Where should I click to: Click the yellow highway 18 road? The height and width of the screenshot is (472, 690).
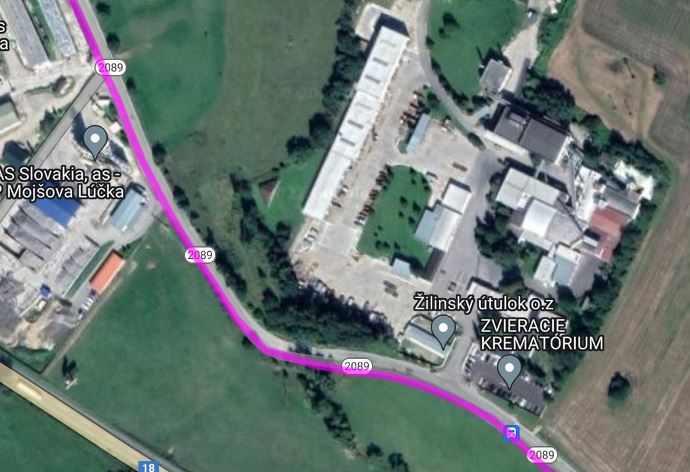coord(70,419)
